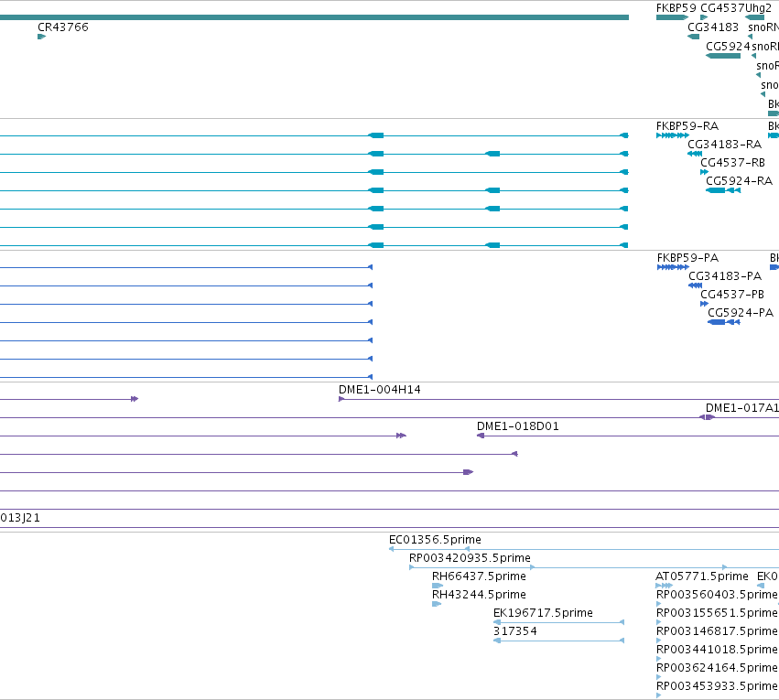The height and width of the screenshot is (700, 779).
Task: Click the CG5924 gene label
Action: (728, 46)
